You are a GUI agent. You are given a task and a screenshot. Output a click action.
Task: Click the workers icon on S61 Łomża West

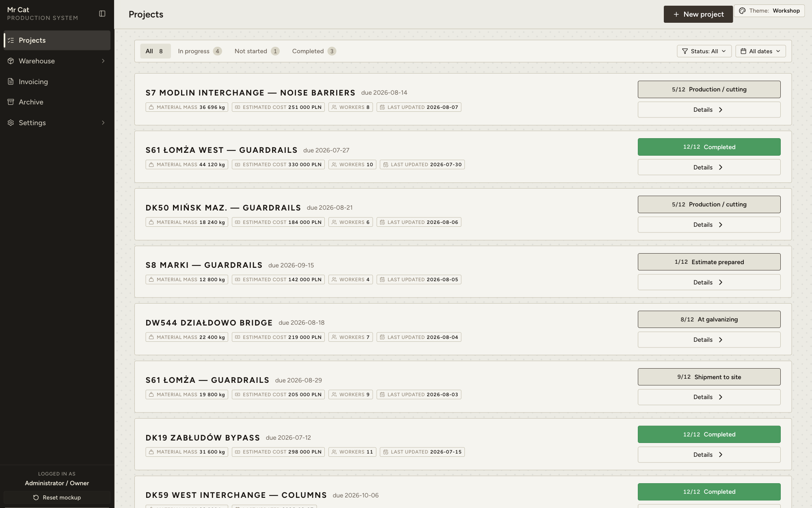click(334, 165)
